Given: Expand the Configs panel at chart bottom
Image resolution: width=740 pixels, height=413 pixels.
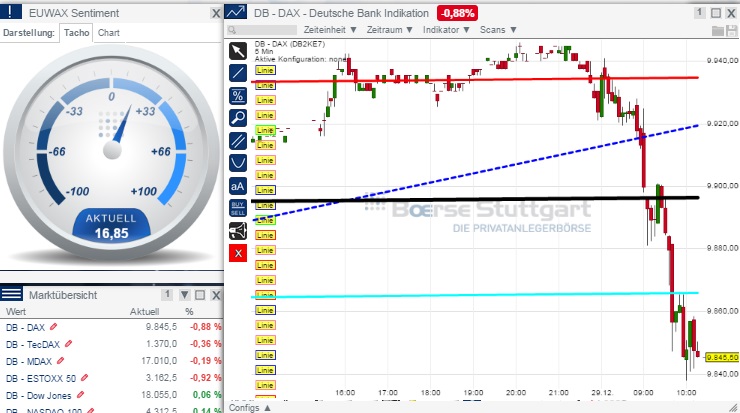Looking at the screenshot, I should click(250, 407).
